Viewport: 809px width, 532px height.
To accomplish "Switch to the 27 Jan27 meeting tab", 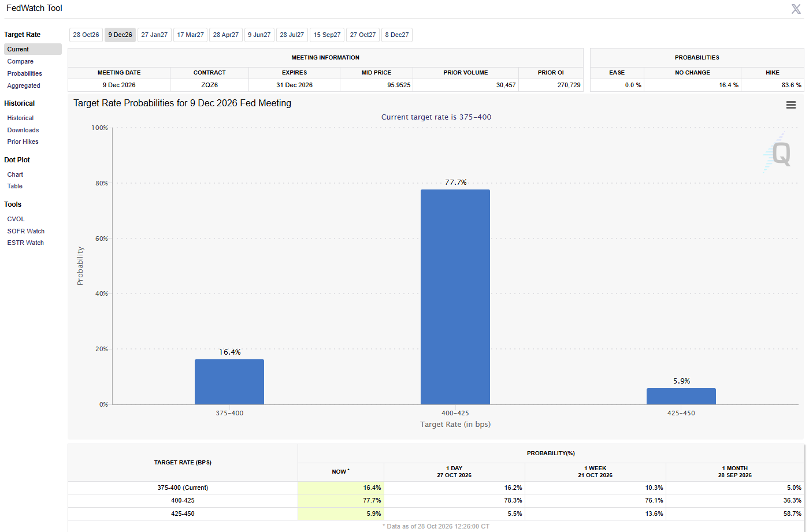I will 154,35.
